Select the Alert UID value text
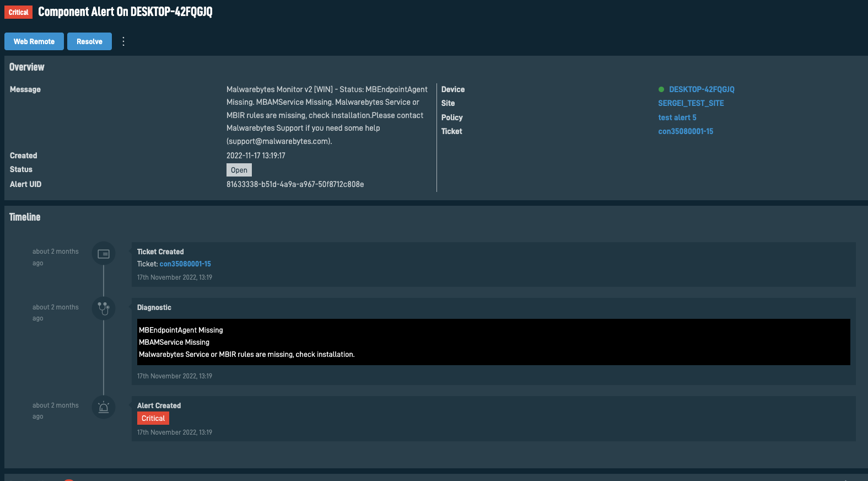The height and width of the screenshot is (481, 868). (295, 184)
